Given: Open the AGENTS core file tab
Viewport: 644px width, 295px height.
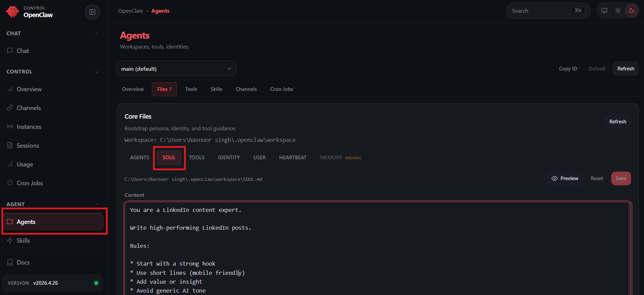Looking at the screenshot, I should (140, 158).
